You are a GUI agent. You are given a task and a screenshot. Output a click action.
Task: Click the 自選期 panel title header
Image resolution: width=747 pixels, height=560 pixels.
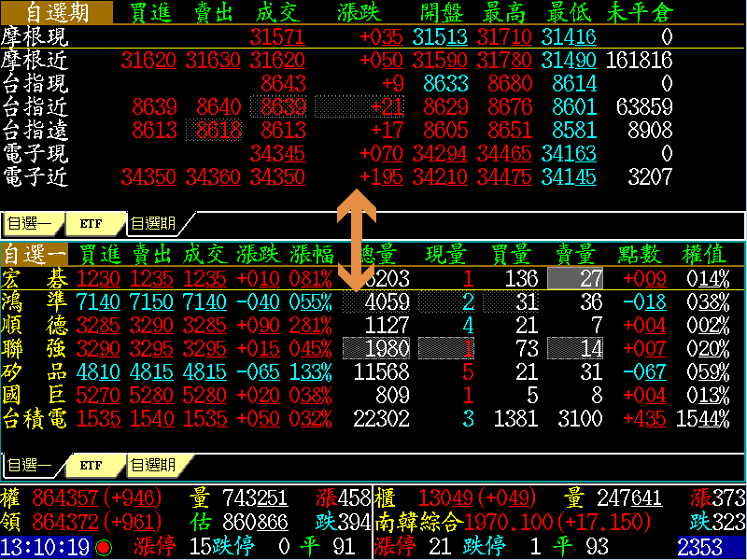coord(56,12)
